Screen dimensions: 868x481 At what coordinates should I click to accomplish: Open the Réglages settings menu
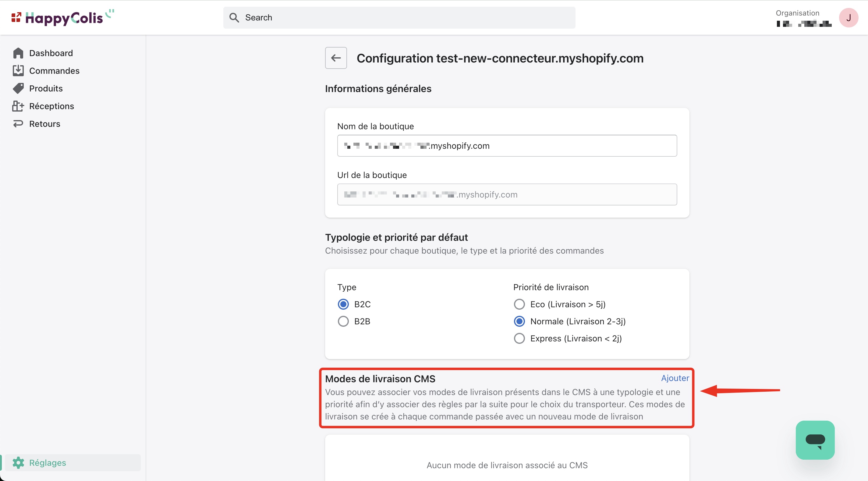[48, 462]
